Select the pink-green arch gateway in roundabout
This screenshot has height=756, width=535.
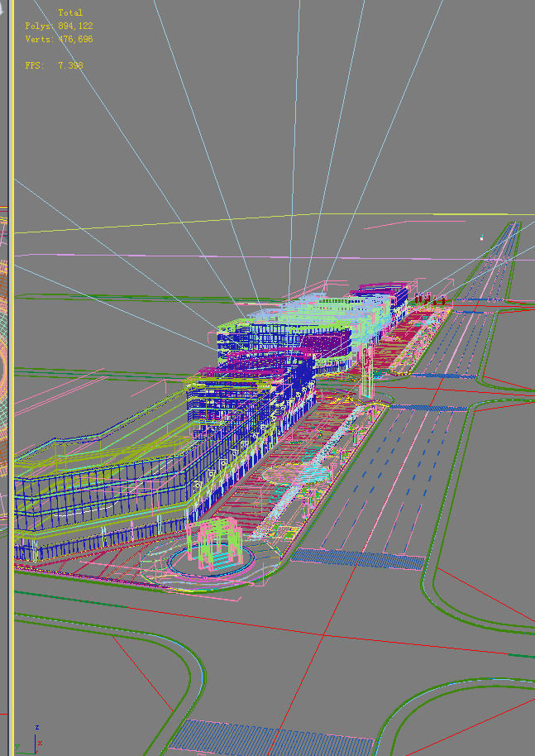(214, 543)
